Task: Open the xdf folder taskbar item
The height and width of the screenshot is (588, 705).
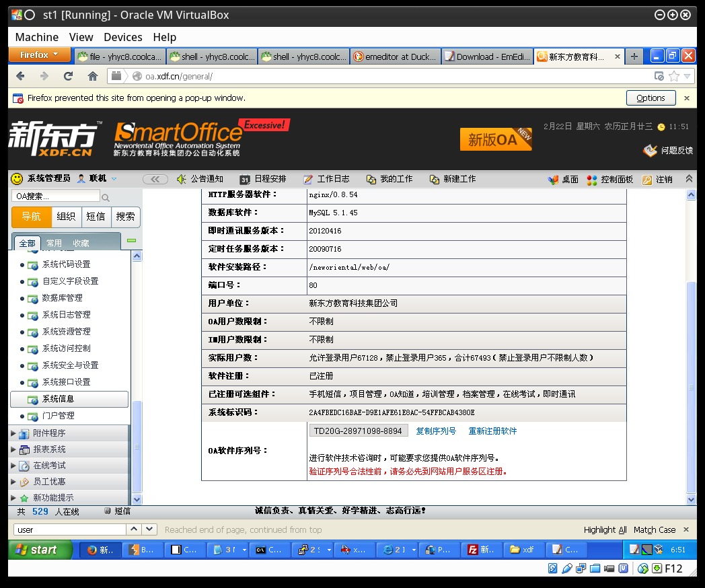Action: (x=523, y=550)
